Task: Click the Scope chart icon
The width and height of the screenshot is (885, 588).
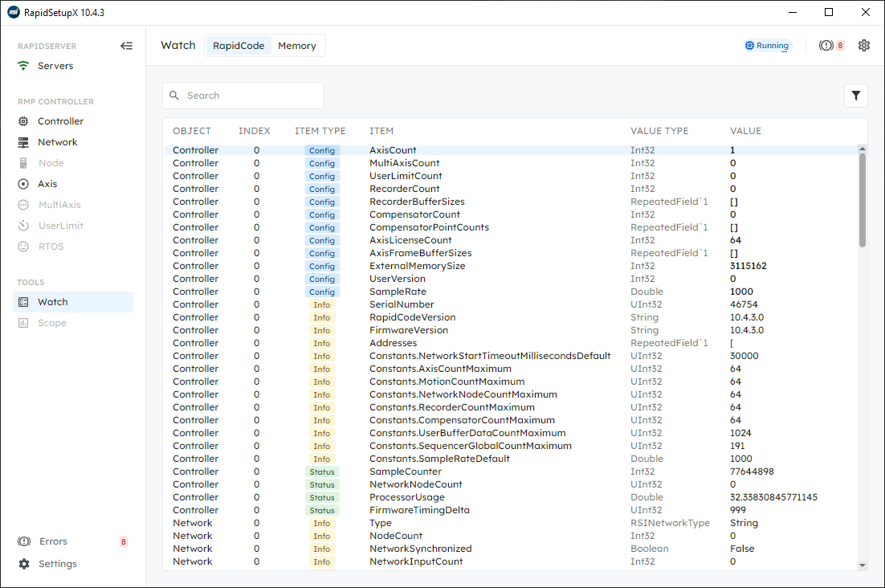Action: 23,323
